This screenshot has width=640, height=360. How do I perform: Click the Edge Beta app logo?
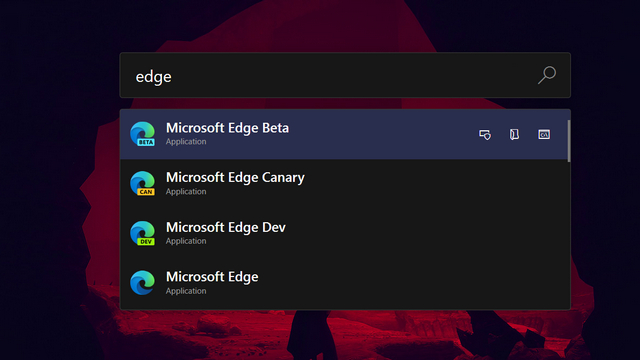[142, 134]
